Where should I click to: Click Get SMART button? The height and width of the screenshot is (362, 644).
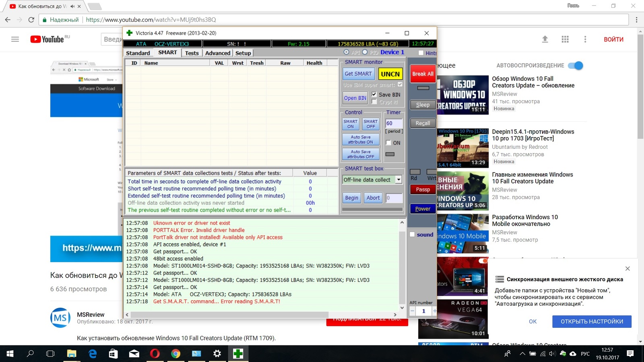pyautogui.click(x=358, y=74)
